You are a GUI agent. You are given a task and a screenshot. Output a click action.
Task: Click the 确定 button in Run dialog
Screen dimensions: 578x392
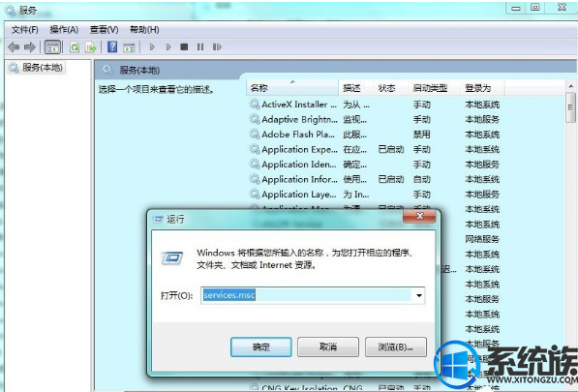[x=261, y=347]
